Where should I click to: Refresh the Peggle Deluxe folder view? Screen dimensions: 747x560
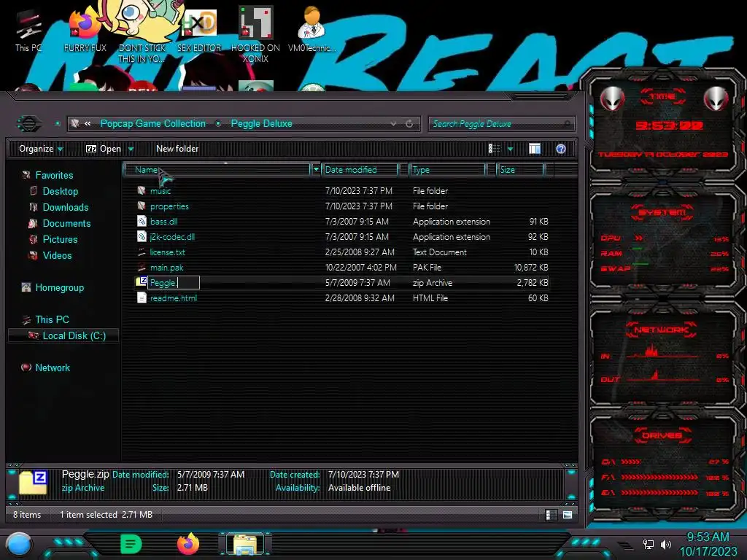409,124
